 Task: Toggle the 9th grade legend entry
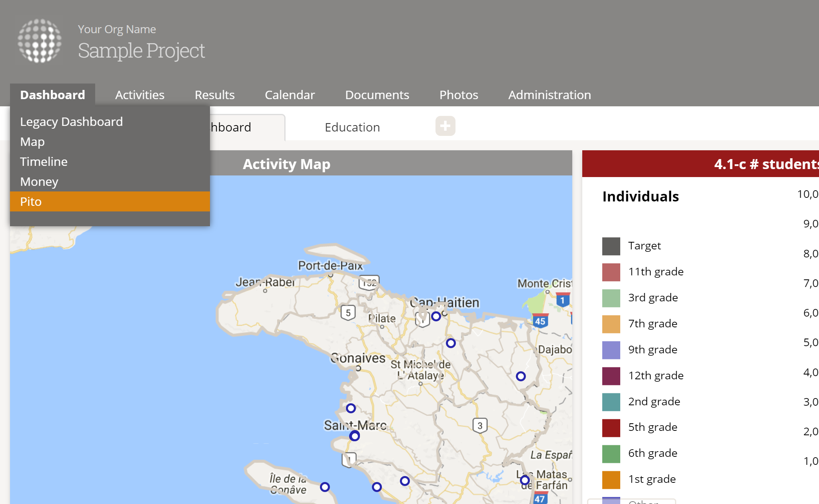pyautogui.click(x=652, y=350)
